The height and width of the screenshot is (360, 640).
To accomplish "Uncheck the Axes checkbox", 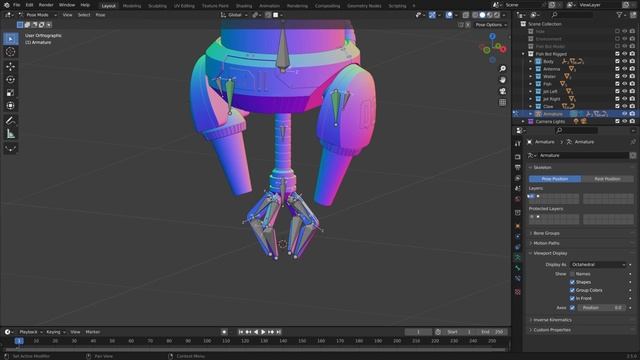I will pyautogui.click(x=572, y=308).
